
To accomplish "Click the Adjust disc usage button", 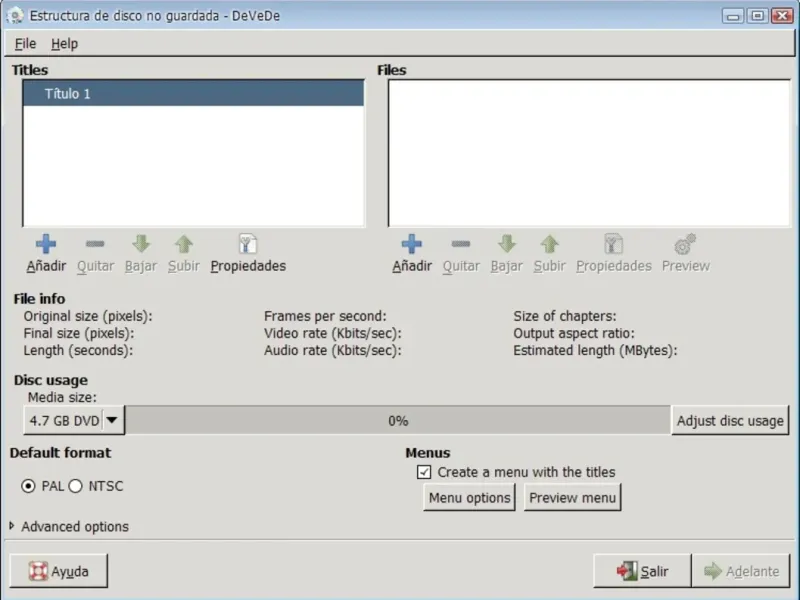I will click(730, 421).
